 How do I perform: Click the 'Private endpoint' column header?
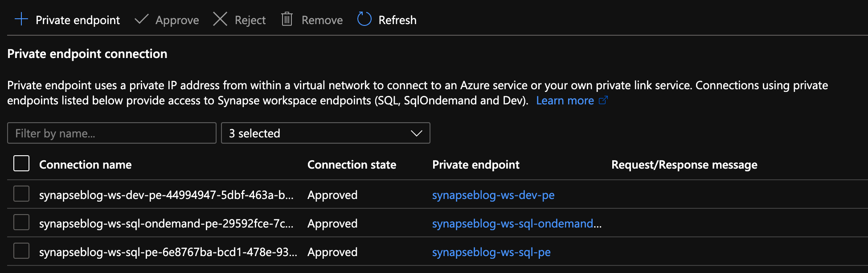tap(476, 165)
